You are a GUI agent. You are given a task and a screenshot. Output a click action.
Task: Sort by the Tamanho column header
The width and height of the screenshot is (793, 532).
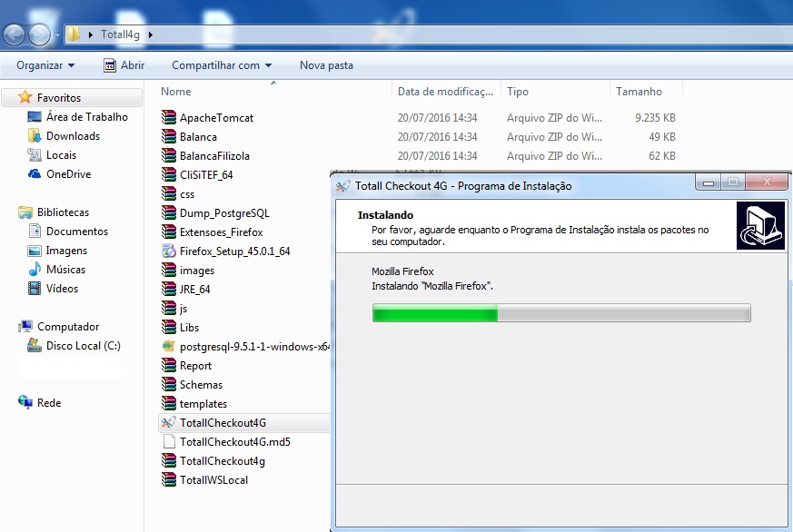(639, 92)
